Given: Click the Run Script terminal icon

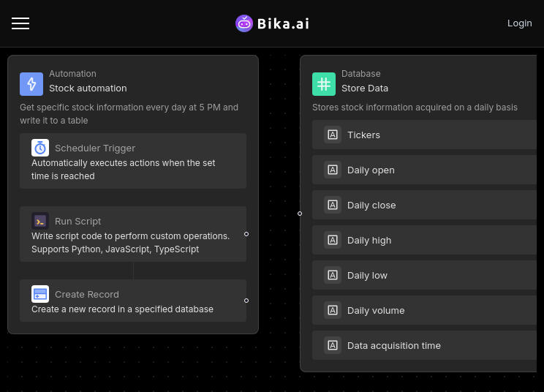Looking at the screenshot, I should click(40, 221).
